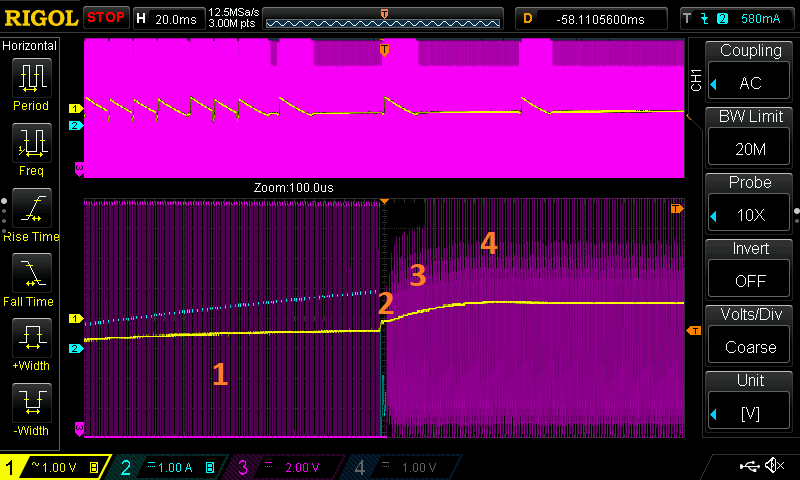
Task: Click the orange trigger level marker right of the zoom waveform
Action: [693, 331]
